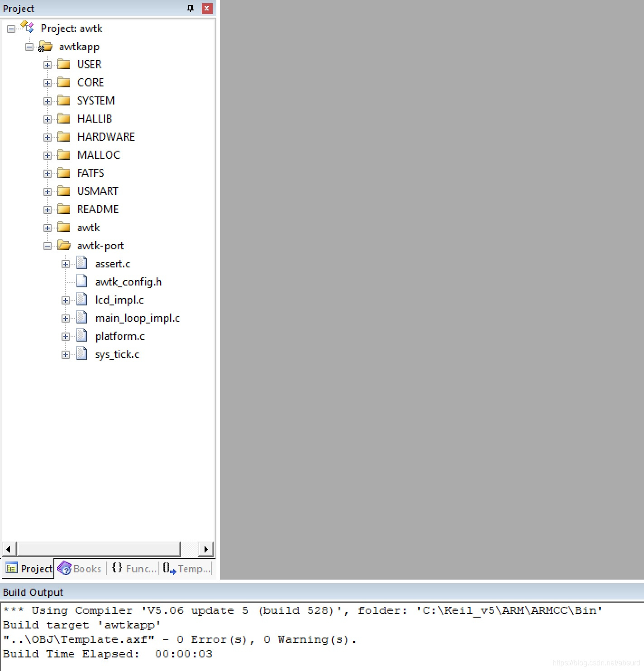Expand the CORE group

click(x=48, y=83)
